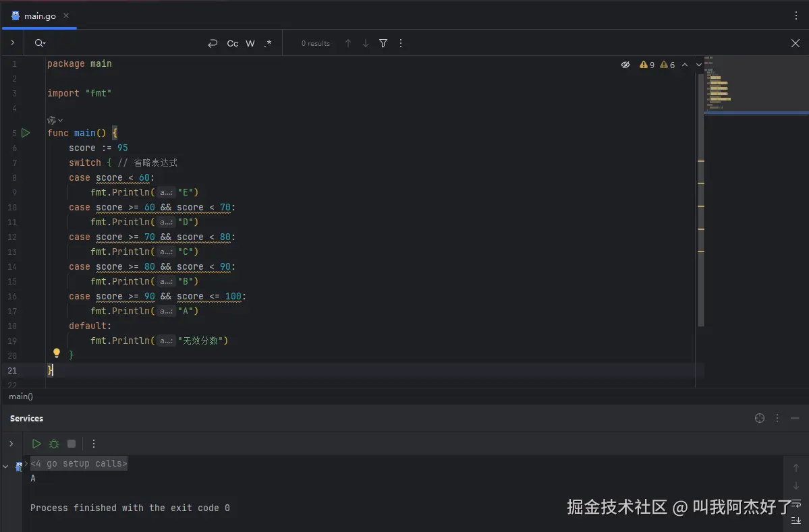
Task: Click the score := 95 line
Action: coord(98,148)
